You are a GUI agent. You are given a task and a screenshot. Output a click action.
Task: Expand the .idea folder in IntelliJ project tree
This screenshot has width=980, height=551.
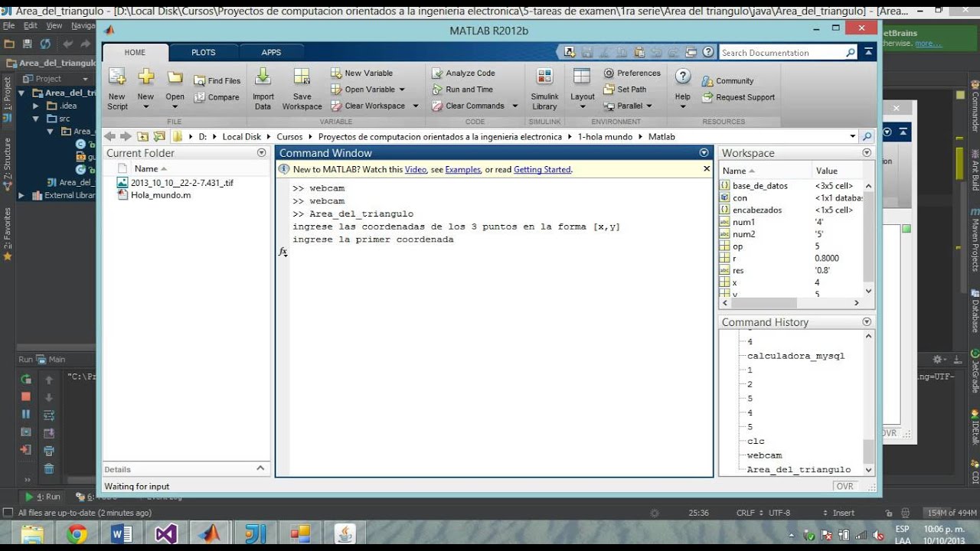coord(35,106)
